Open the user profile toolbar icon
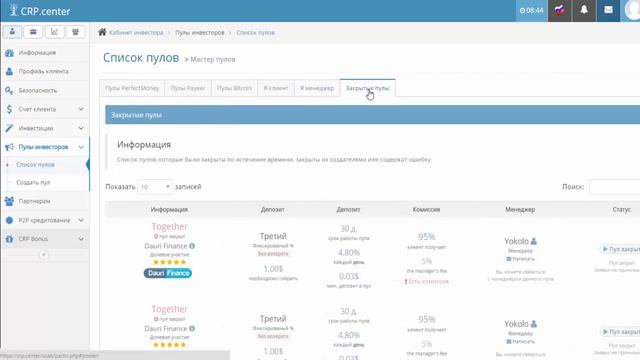640x360 pixels. click(12, 31)
